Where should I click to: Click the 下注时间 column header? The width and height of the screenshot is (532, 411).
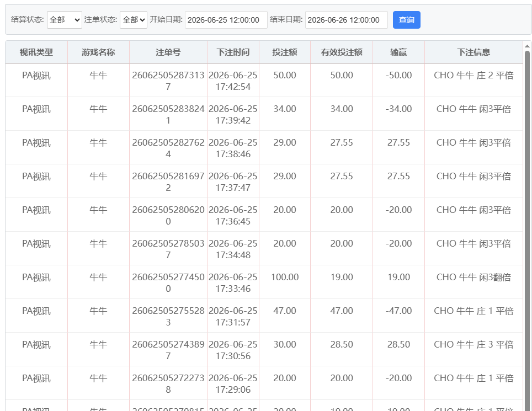click(233, 52)
